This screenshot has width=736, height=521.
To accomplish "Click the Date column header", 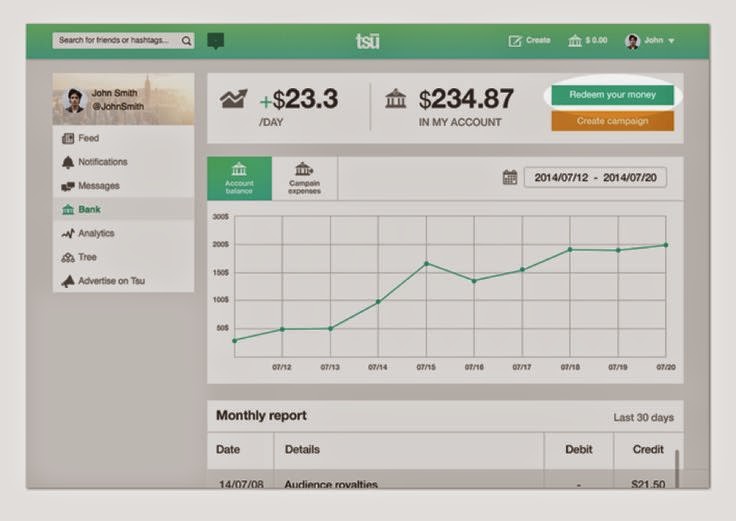I will [228, 450].
